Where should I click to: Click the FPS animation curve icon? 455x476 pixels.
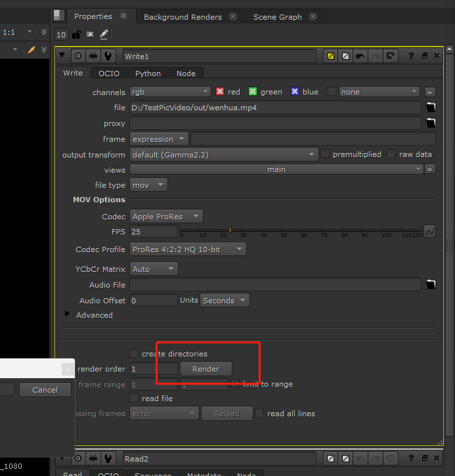click(430, 232)
